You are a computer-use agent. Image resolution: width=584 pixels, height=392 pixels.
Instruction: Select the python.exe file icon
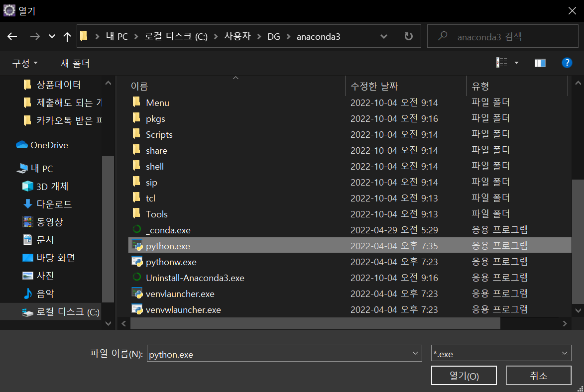pos(137,245)
